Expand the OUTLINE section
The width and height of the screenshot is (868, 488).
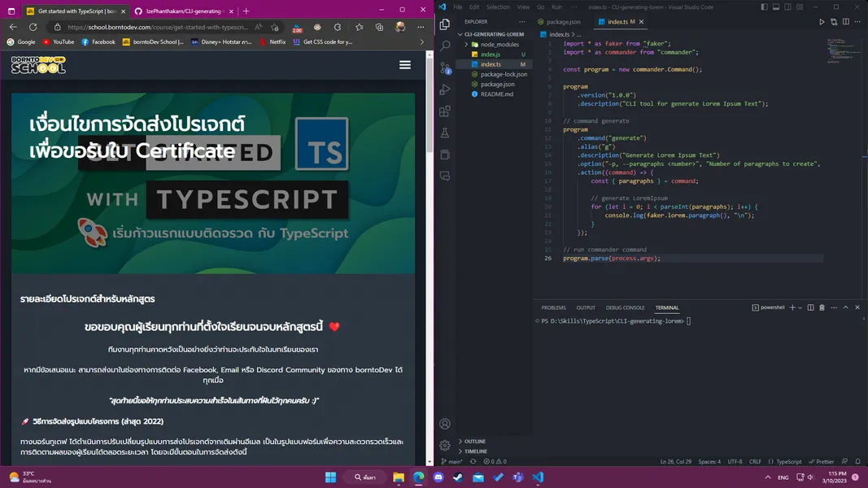pos(475,442)
